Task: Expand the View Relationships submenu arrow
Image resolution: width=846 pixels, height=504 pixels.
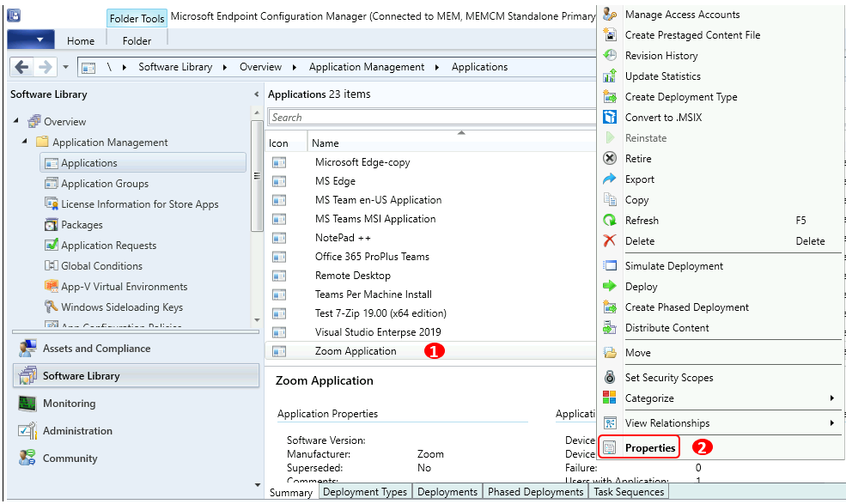Action: coord(832,422)
